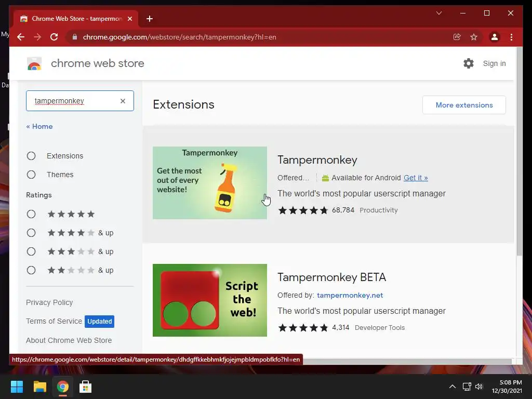The image size is (532, 399).
Task: Click the page vertical scrollbar
Action: 519,152
